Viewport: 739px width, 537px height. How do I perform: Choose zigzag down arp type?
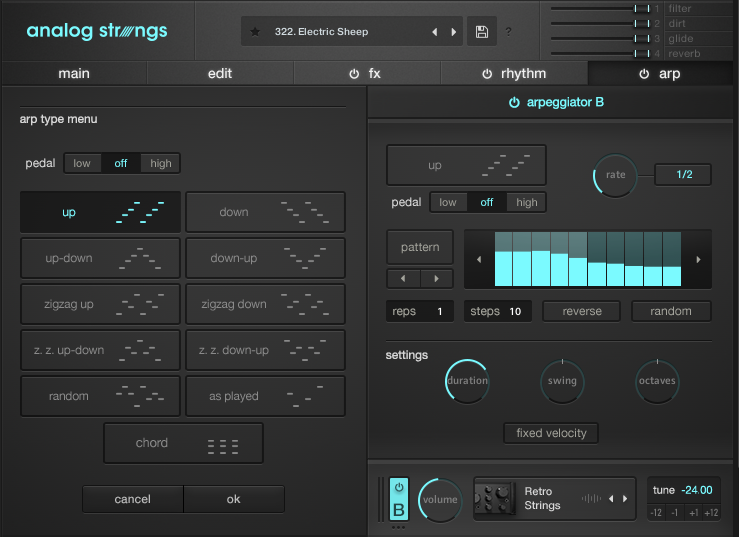265,304
